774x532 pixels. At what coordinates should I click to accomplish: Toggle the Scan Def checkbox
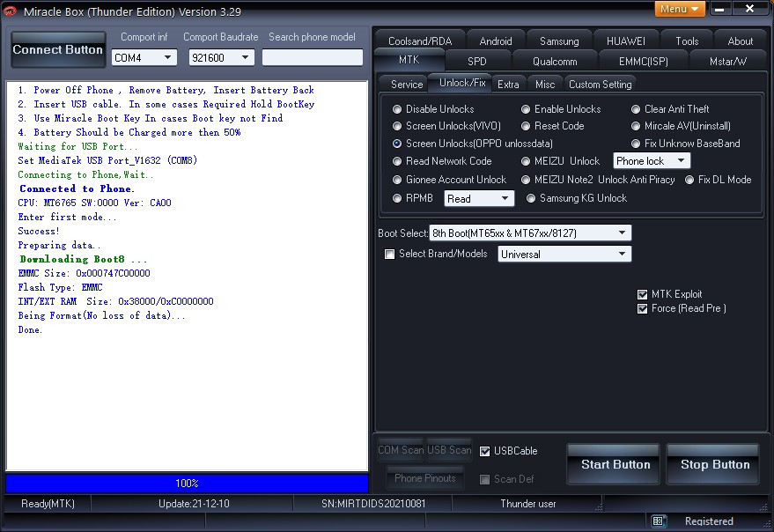[x=484, y=479]
